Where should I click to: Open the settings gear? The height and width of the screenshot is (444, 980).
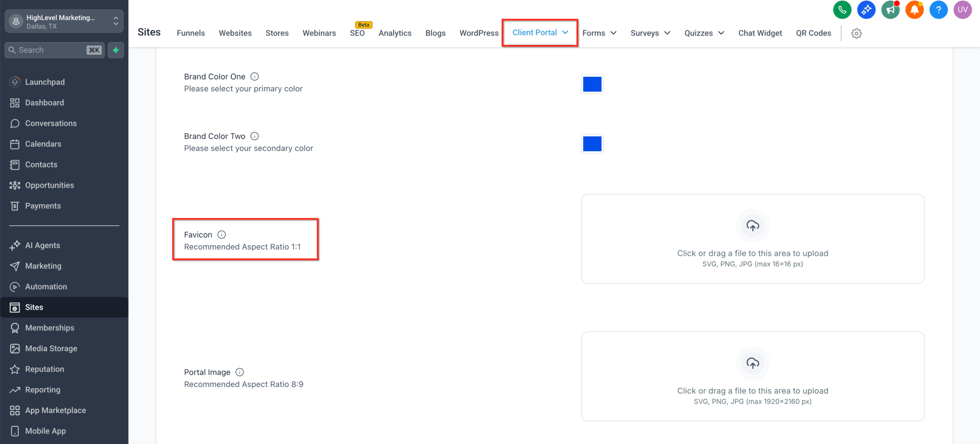857,33
